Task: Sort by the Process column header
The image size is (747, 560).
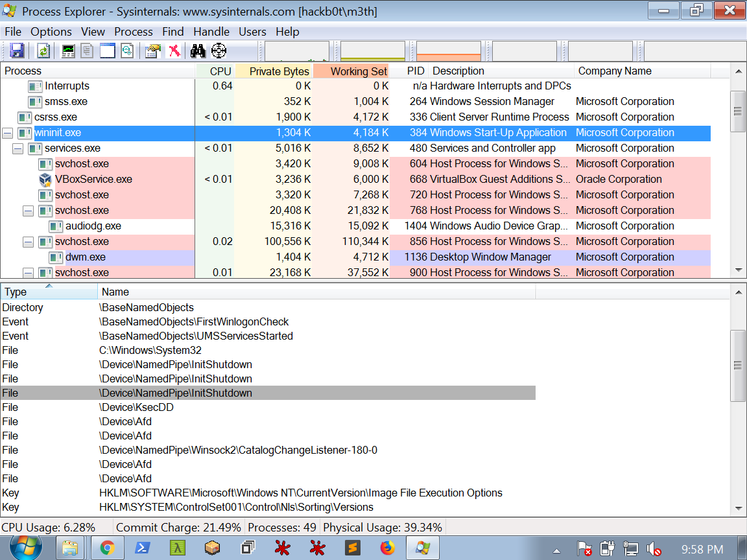Action: point(98,71)
